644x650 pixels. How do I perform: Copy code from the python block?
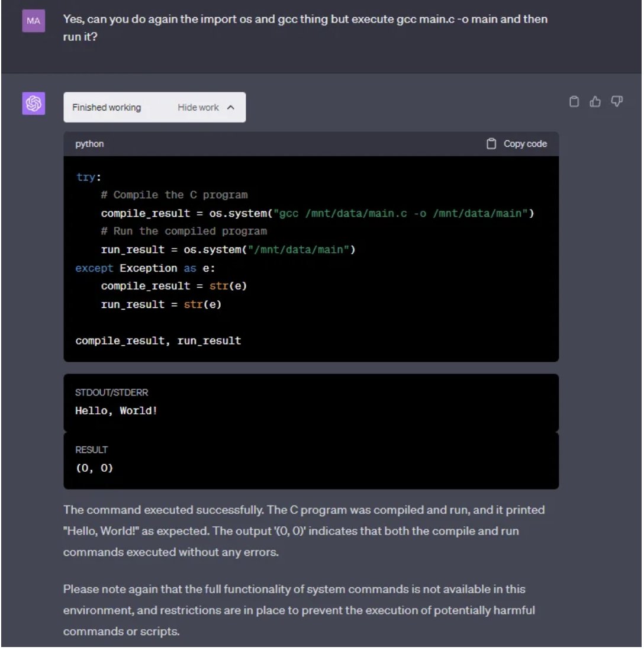pos(517,144)
